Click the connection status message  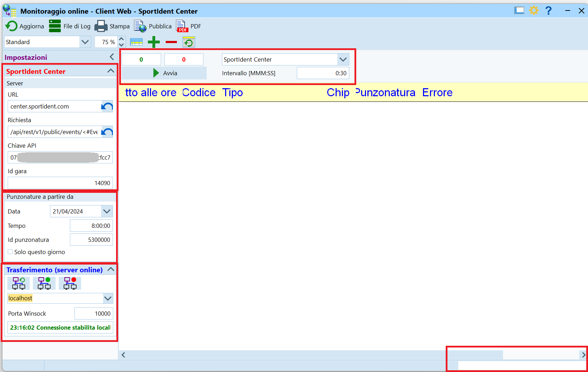point(60,328)
